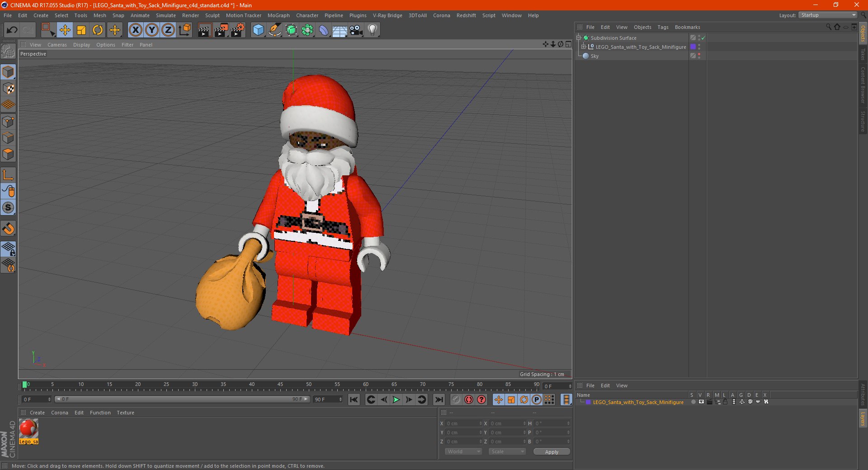Toggle the Z axis lock

[168, 30]
